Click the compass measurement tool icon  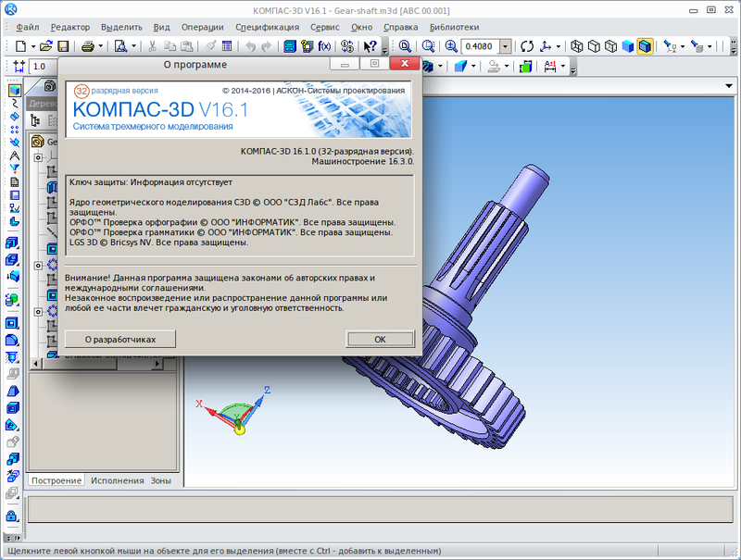coord(15,156)
